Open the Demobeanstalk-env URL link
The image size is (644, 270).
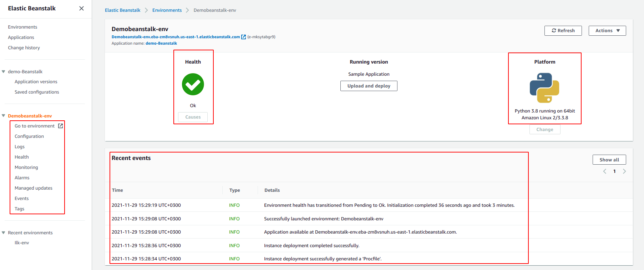click(x=176, y=37)
